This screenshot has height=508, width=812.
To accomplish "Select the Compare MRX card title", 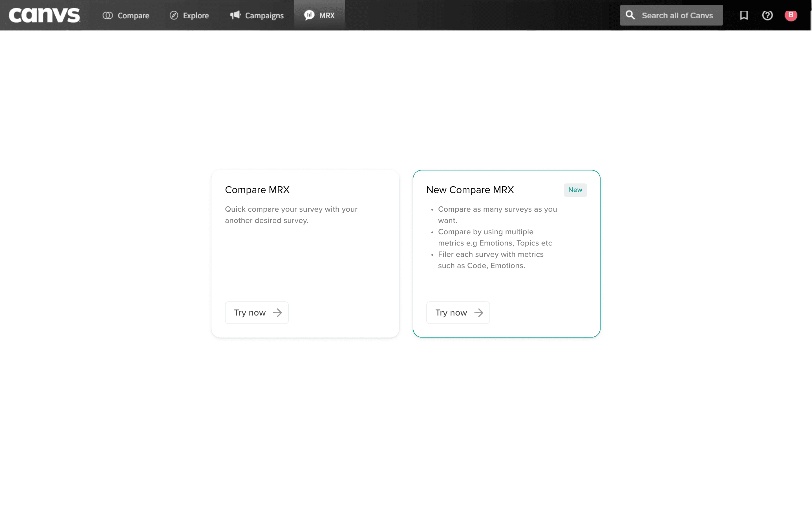I will pyautogui.click(x=257, y=190).
